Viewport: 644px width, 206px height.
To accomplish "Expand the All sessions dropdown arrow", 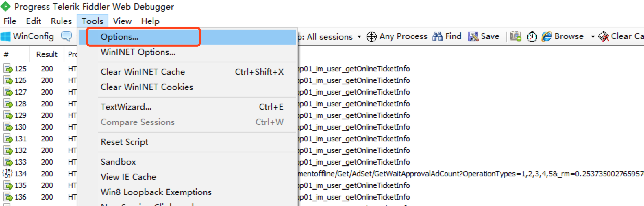I will click(359, 37).
